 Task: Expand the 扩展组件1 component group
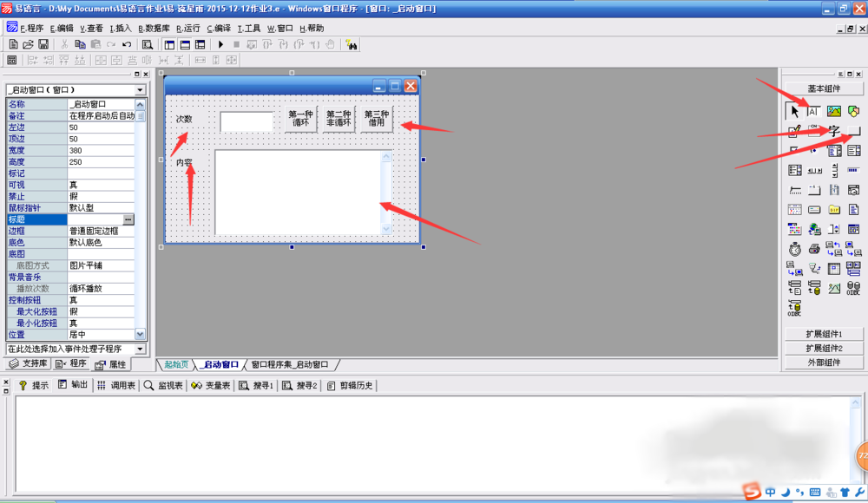[x=824, y=334]
